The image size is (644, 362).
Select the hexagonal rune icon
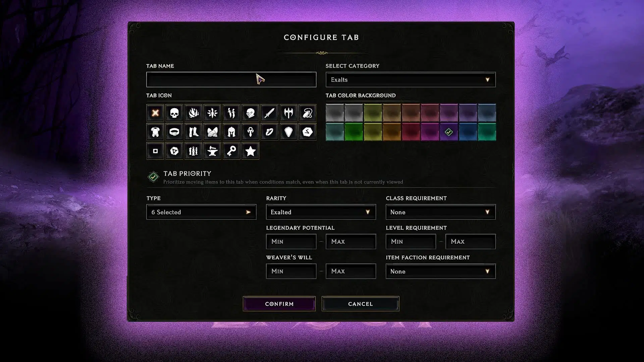(308, 132)
